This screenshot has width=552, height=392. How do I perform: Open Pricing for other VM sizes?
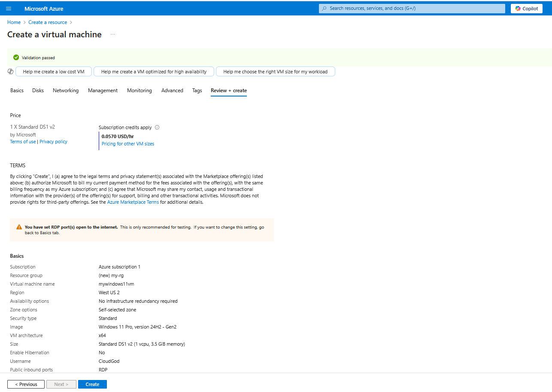128,144
